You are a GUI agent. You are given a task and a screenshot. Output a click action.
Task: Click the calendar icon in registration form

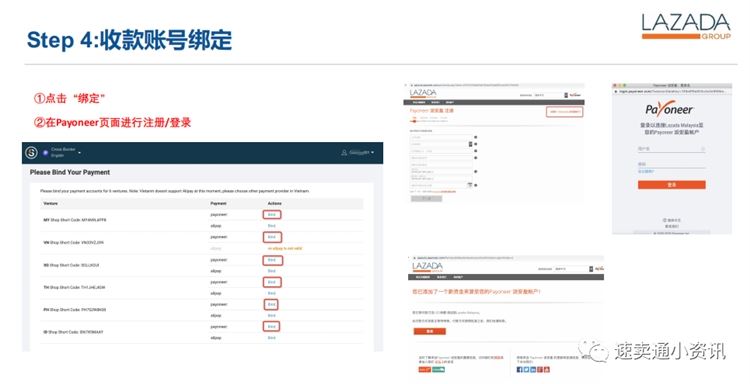(x=470, y=185)
